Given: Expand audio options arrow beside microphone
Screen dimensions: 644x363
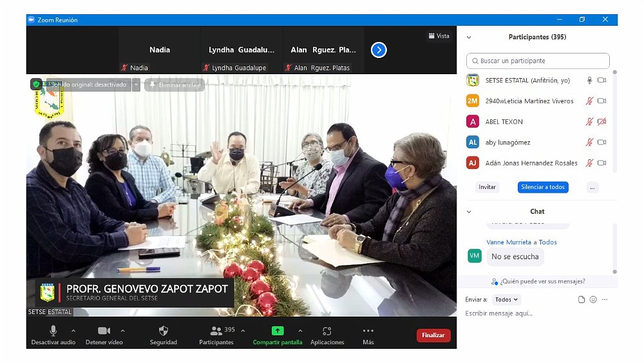Looking at the screenshot, I should coord(73,331).
